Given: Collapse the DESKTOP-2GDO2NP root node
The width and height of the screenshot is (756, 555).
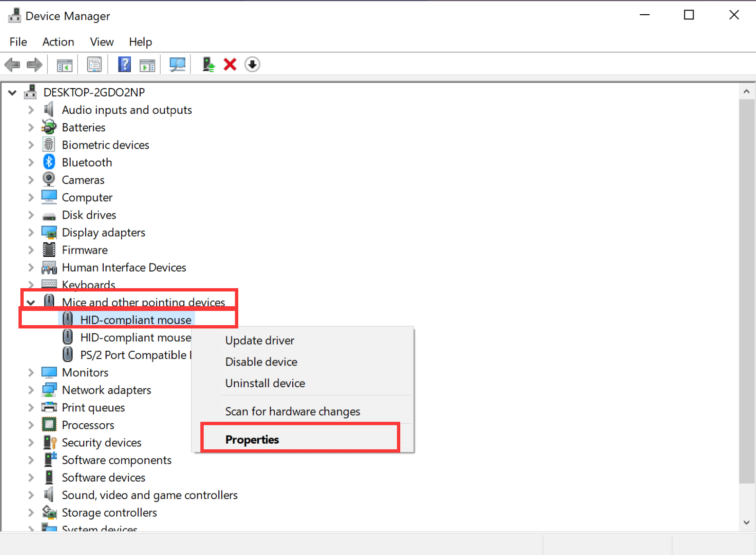Looking at the screenshot, I should click(x=13, y=92).
